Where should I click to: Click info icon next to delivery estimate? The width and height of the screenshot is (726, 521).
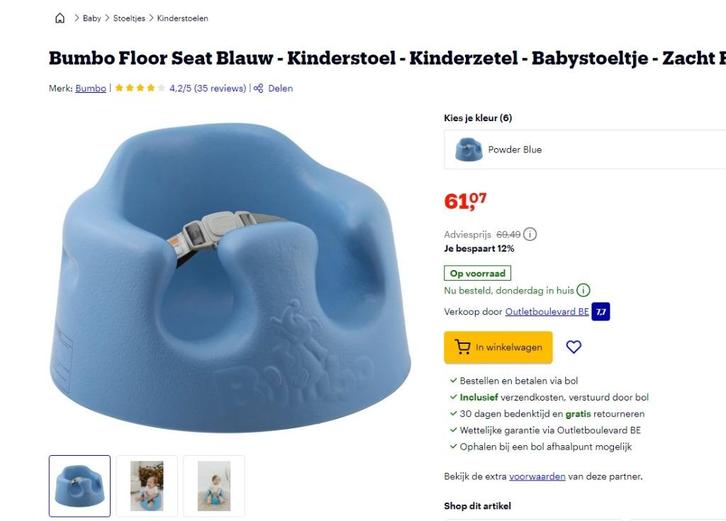click(583, 291)
